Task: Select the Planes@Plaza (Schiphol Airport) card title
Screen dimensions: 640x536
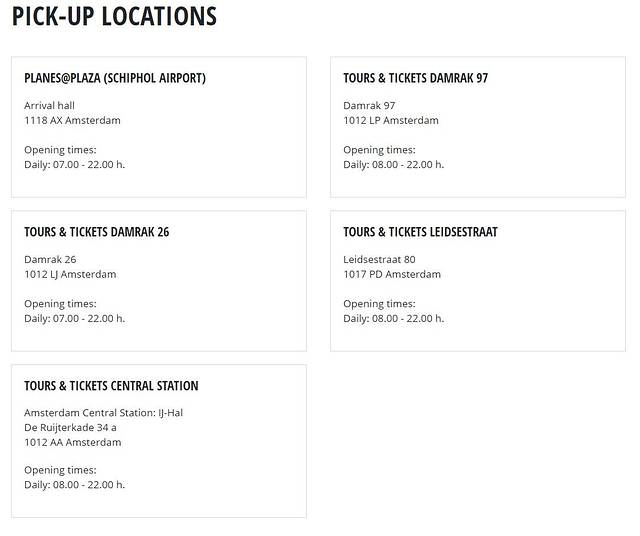Action: [x=115, y=78]
